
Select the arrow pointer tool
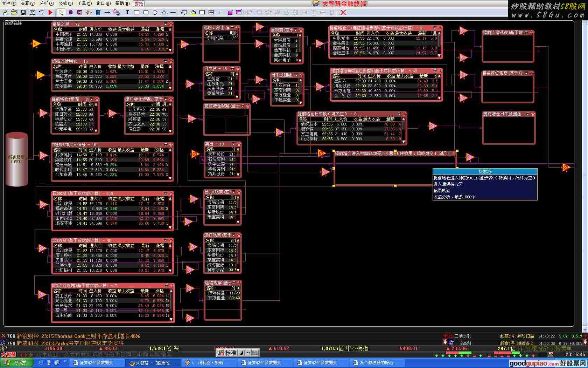[x=62, y=12]
